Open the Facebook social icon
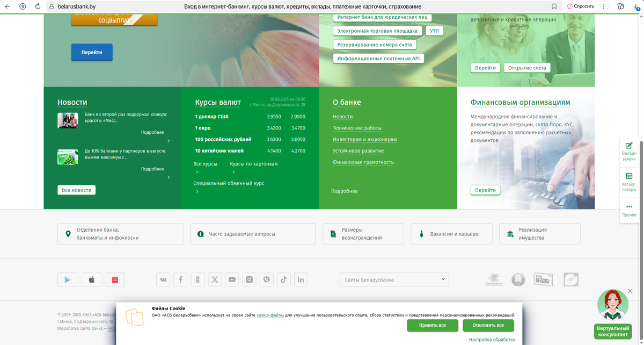 tap(180, 279)
